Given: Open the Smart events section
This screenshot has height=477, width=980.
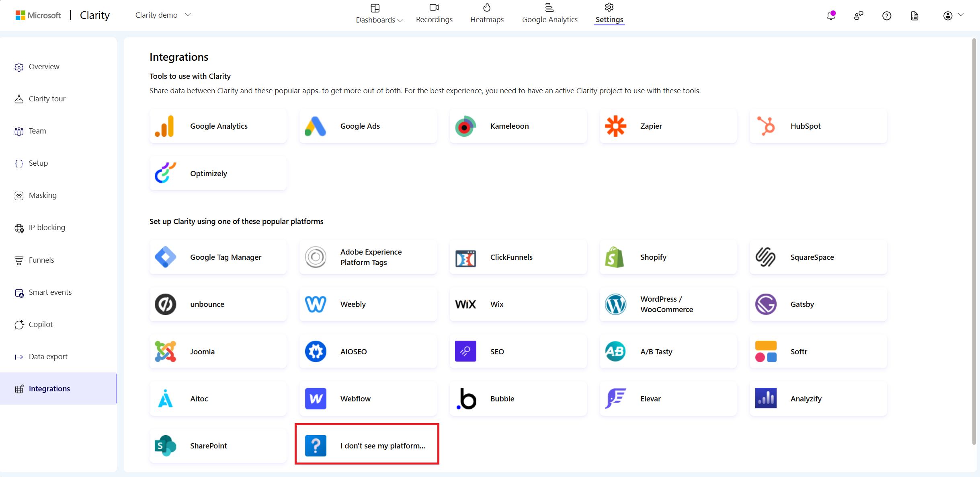Looking at the screenshot, I should [50, 292].
